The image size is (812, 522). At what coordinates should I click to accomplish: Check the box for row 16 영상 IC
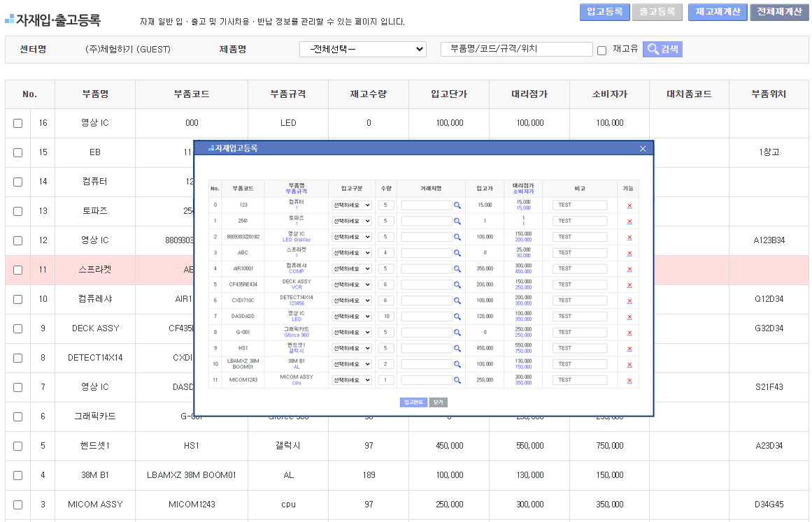coord(17,124)
